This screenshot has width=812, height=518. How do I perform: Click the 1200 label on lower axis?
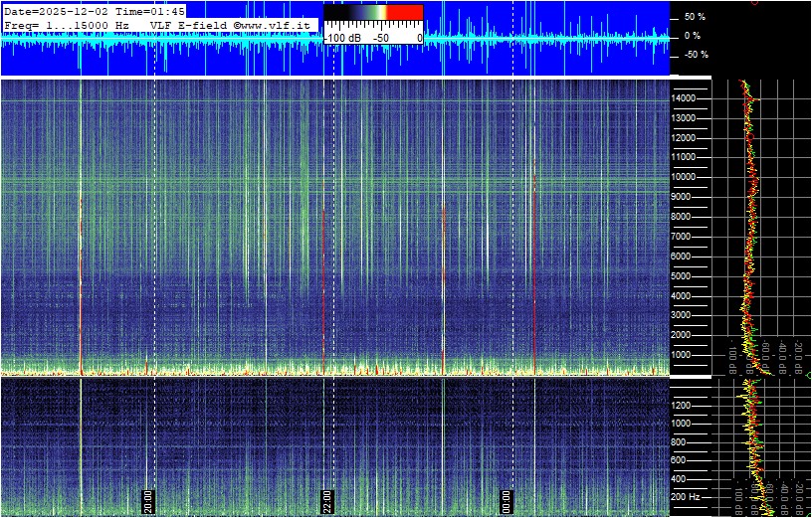(687, 406)
